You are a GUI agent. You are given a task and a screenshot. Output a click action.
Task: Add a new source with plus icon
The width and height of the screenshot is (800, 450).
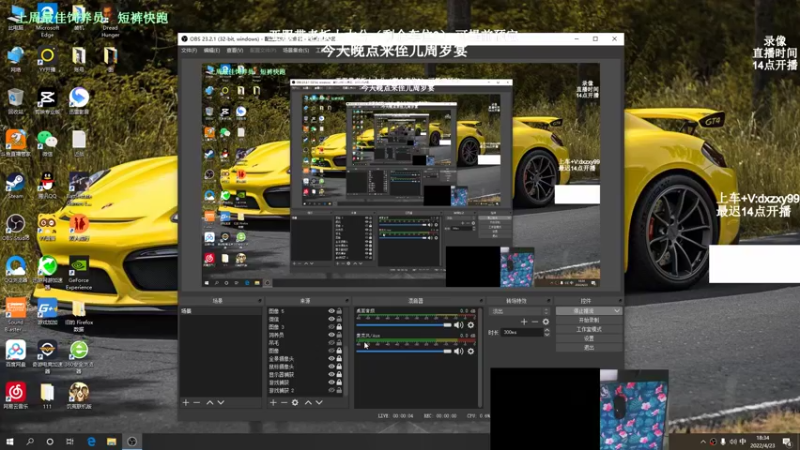pos(273,403)
